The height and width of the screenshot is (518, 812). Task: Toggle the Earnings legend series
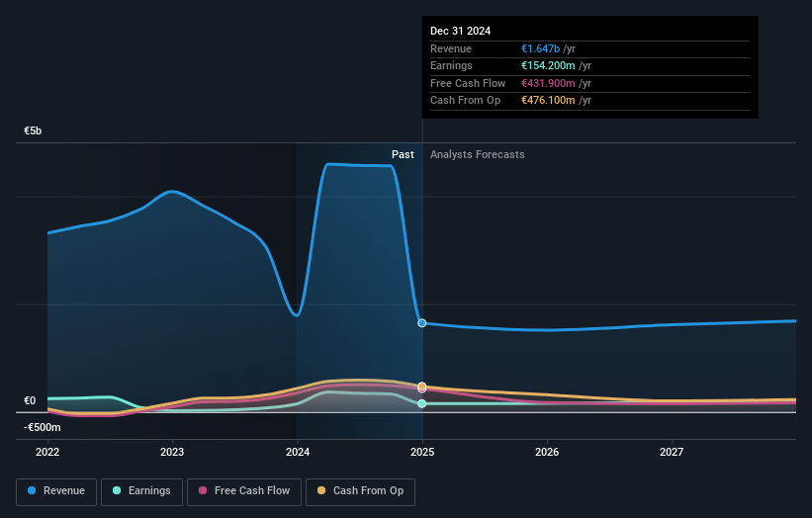pyautogui.click(x=141, y=491)
